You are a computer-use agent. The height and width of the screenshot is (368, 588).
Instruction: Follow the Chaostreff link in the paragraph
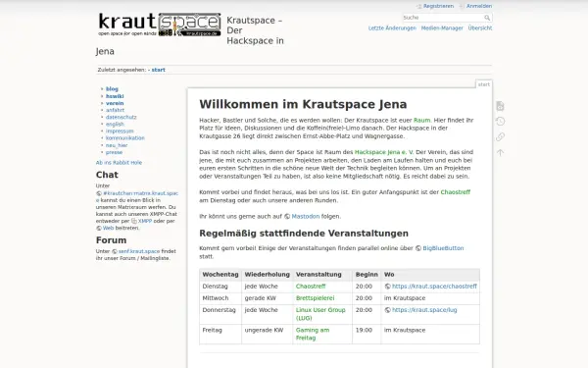(x=456, y=192)
